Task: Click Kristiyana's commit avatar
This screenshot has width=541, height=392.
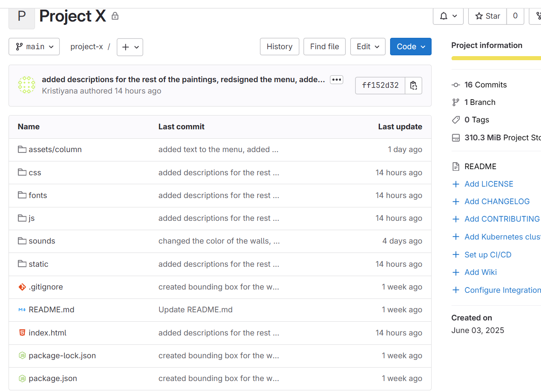Action: (26, 85)
